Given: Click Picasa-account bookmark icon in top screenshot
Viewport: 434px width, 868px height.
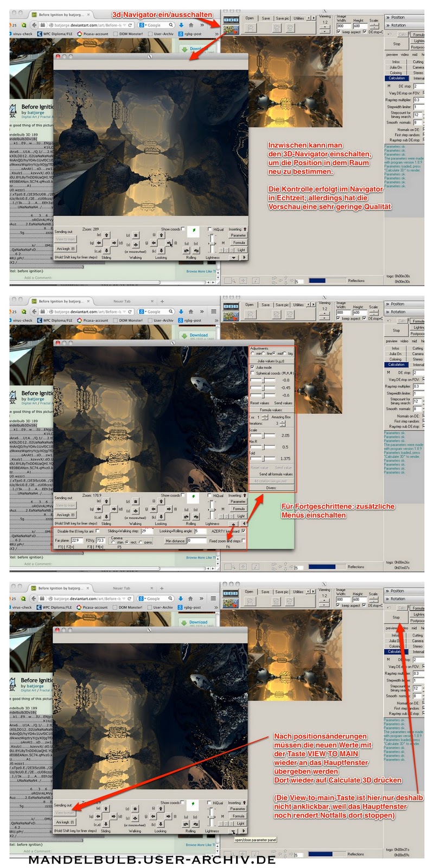Looking at the screenshot, I should pyautogui.click(x=80, y=34).
